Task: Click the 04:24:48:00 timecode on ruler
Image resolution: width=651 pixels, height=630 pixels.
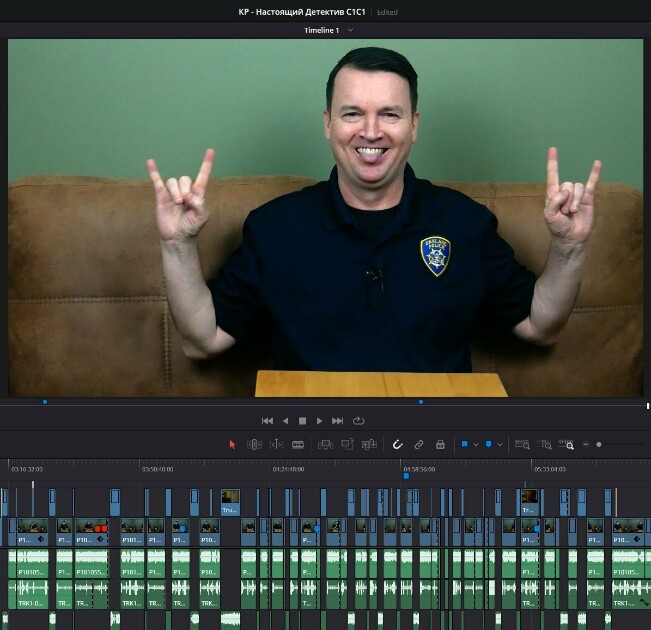Action: tap(289, 469)
